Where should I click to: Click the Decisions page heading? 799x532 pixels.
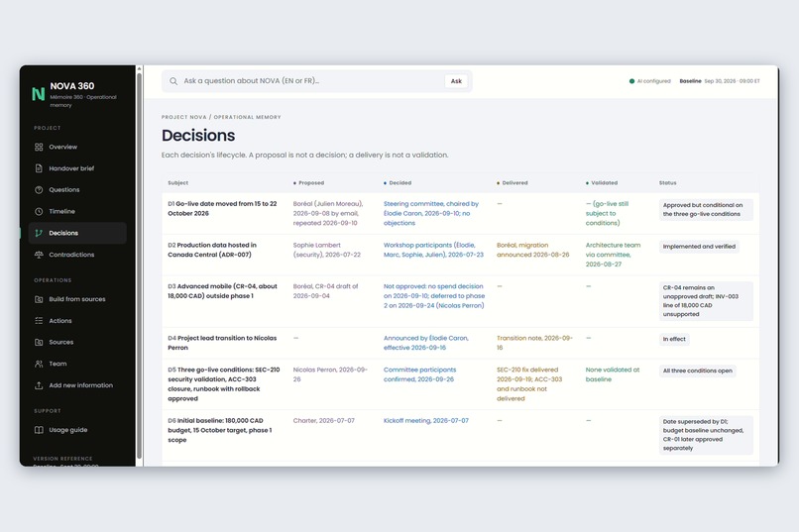pos(198,136)
